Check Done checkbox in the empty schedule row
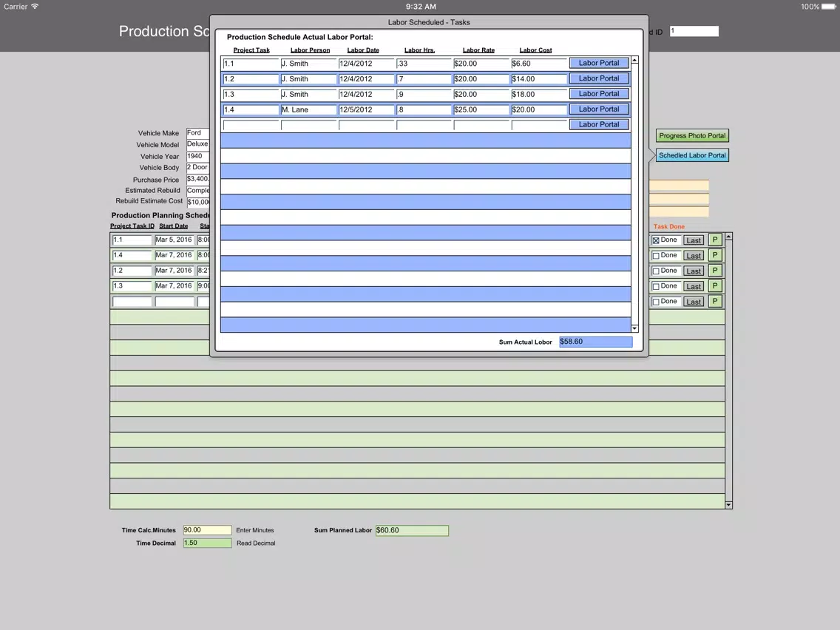 (656, 302)
